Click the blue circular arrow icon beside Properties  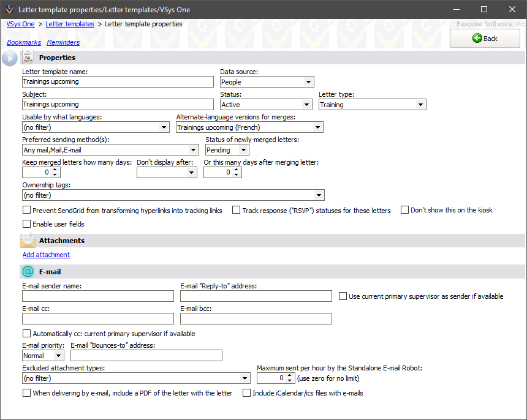tap(9, 58)
